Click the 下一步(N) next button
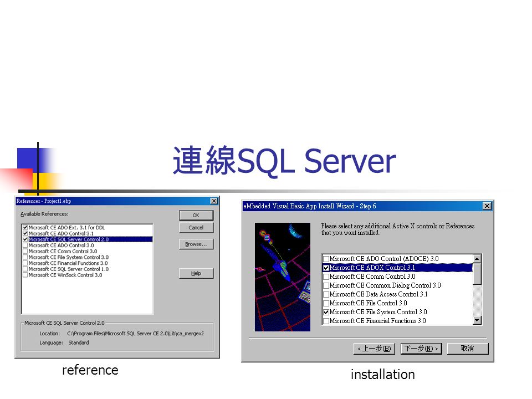The image size is (532, 399). click(421, 349)
